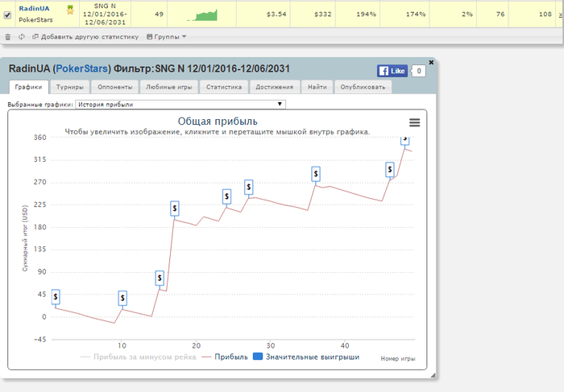
Task: Open the 'Оппоненты' tab
Action: click(115, 87)
